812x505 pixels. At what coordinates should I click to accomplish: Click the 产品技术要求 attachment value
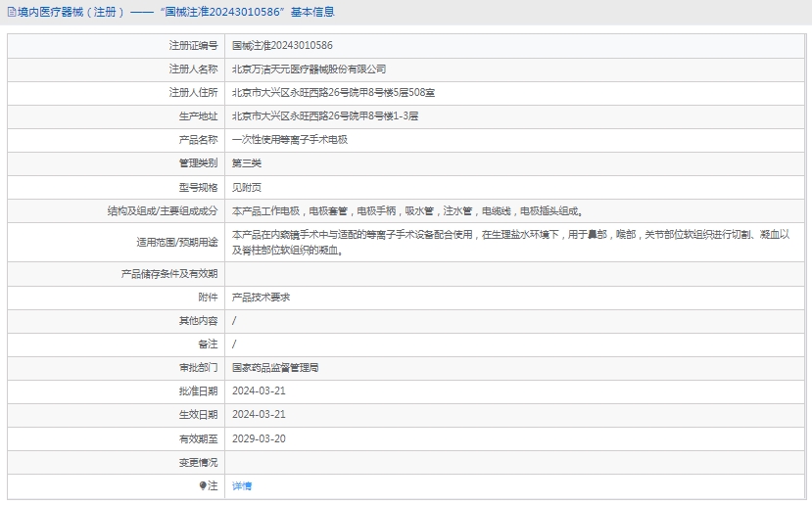tap(261, 297)
